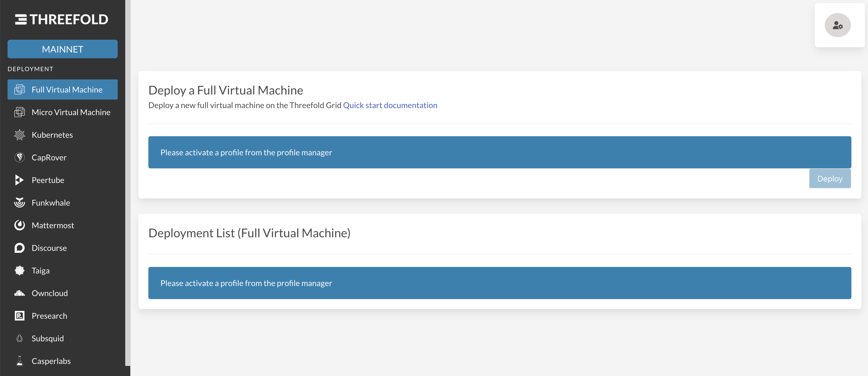This screenshot has width=868, height=376.
Task: Click the Deploy button
Action: click(x=830, y=178)
